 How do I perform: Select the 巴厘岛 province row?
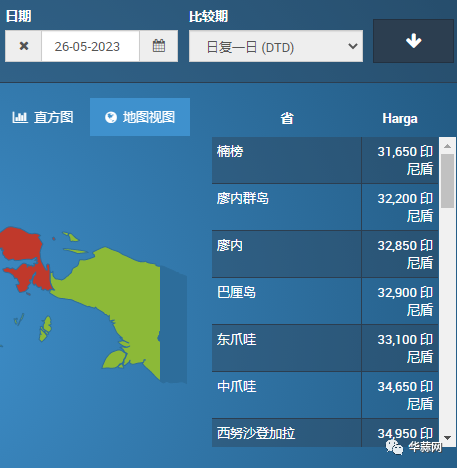pyautogui.click(x=325, y=301)
